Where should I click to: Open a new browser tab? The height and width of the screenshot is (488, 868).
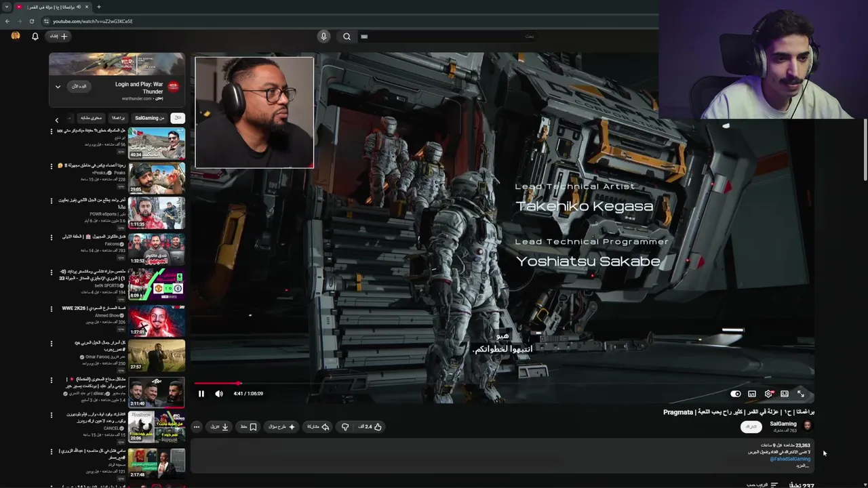tap(99, 7)
